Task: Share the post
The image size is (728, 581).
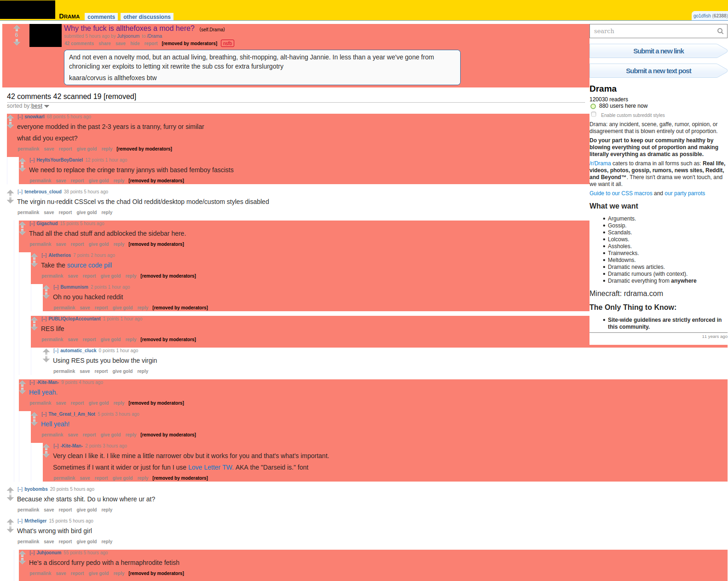Action: pos(104,44)
